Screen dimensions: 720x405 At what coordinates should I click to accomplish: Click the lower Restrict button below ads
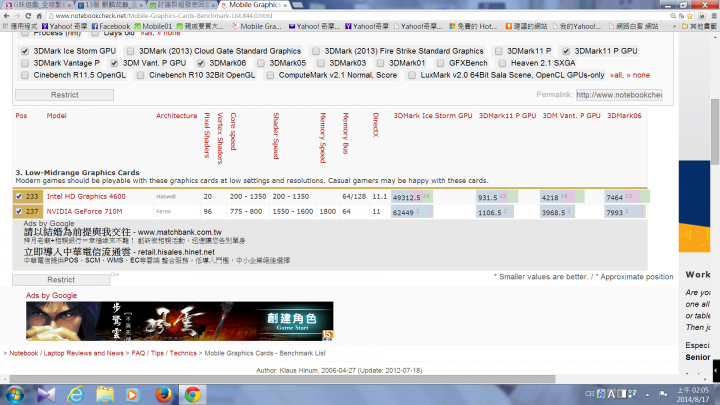pyautogui.click(x=61, y=280)
